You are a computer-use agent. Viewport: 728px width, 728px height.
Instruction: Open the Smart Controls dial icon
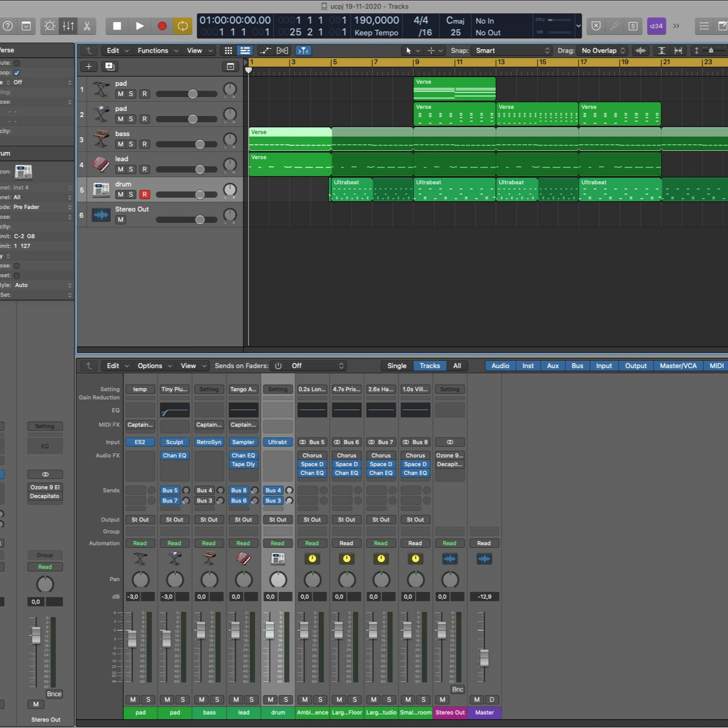(50, 26)
